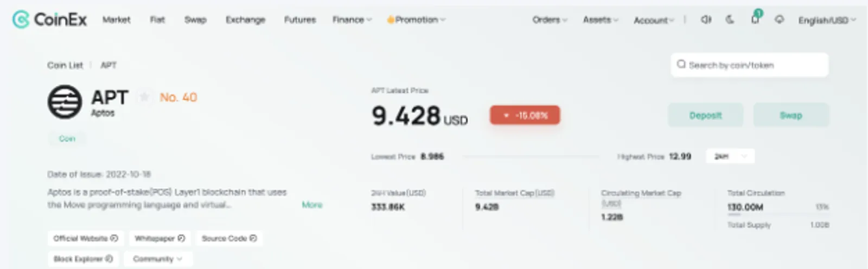Open the notifications bell icon
Screen dimensions: 868x269
pyautogui.click(x=755, y=19)
